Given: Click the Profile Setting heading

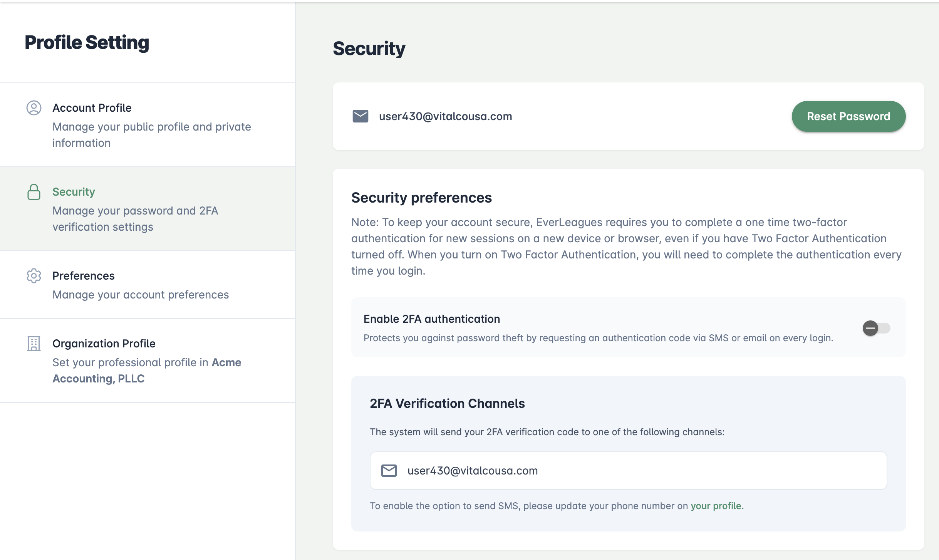Looking at the screenshot, I should 87,42.
